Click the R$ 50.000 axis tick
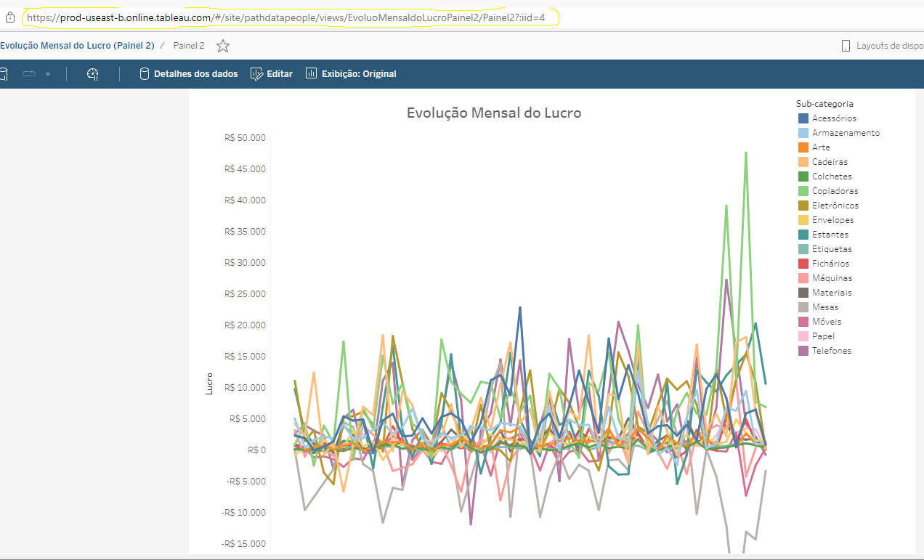Viewport: 924px width, 560px height. point(246,137)
